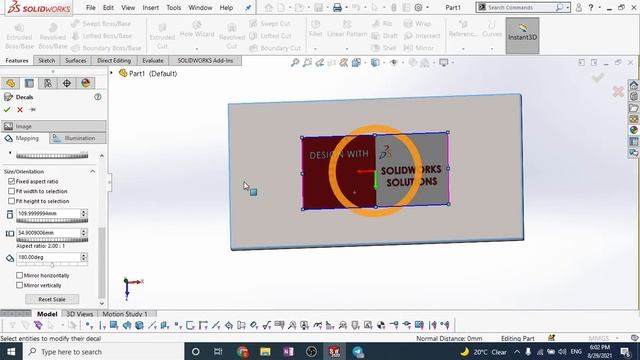Image resolution: width=640 pixels, height=360 pixels.
Task: Open the Options gear icon
Action: point(418,7)
